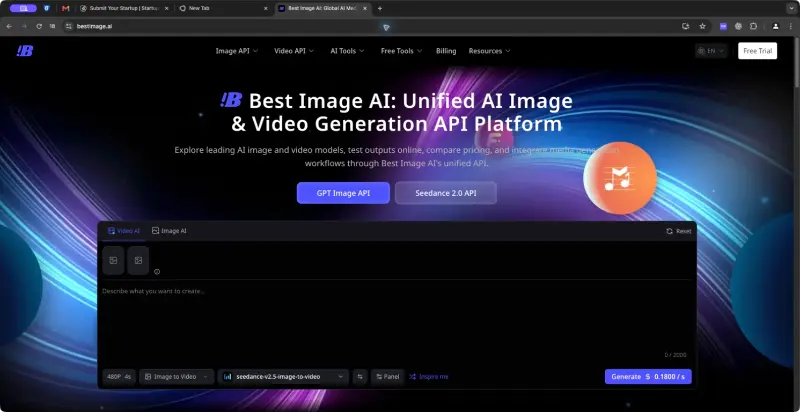This screenshot has width=800, height=412.
Task: Open the GPT Image API button
Action: click(x=343, y=193)
